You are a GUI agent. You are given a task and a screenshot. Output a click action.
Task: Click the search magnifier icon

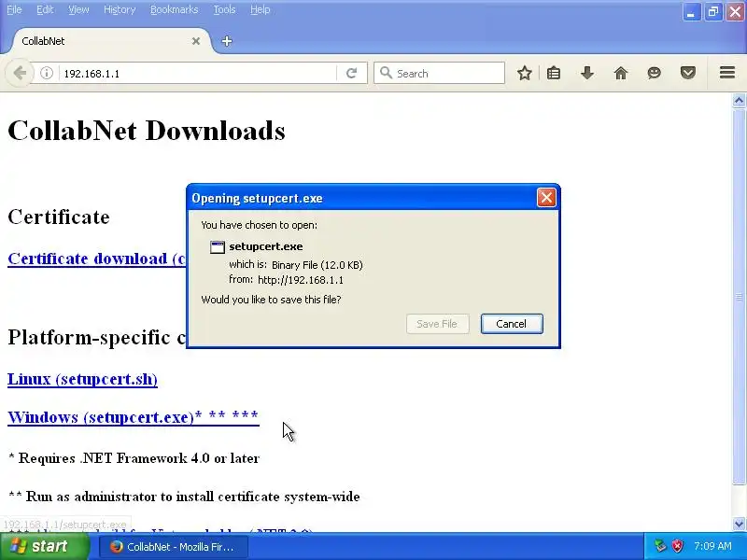coord(386,73)
